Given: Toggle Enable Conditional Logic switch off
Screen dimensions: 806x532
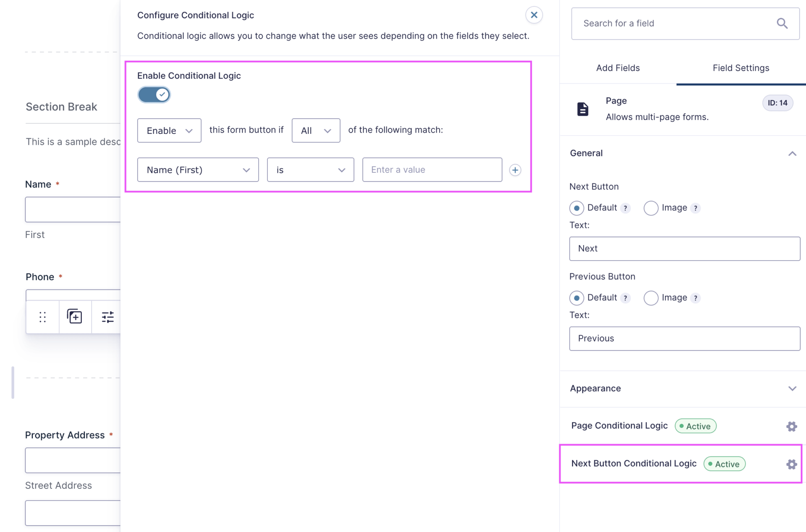Looking at the screenshot, I should pyautogui.click(x=154, y=95).
